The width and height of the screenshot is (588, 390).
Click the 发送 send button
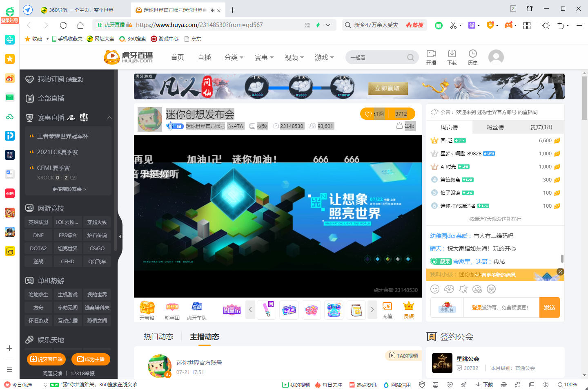550,307
